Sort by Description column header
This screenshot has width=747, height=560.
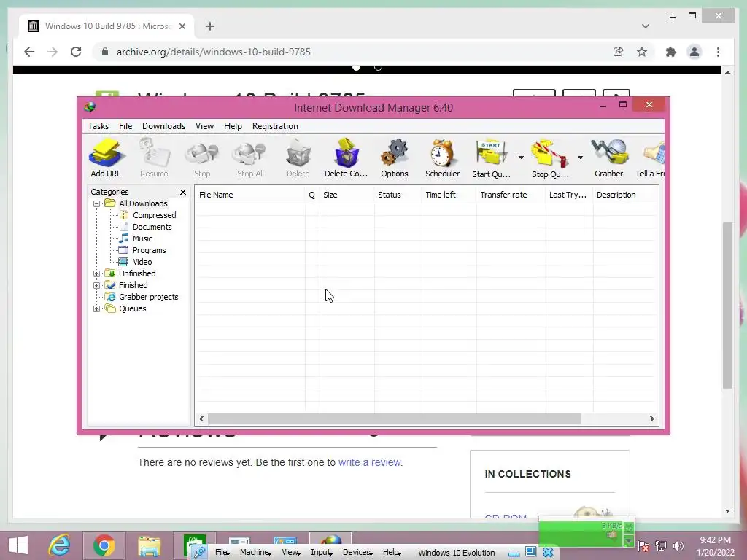pyautogui.click(x=625, y=195)
